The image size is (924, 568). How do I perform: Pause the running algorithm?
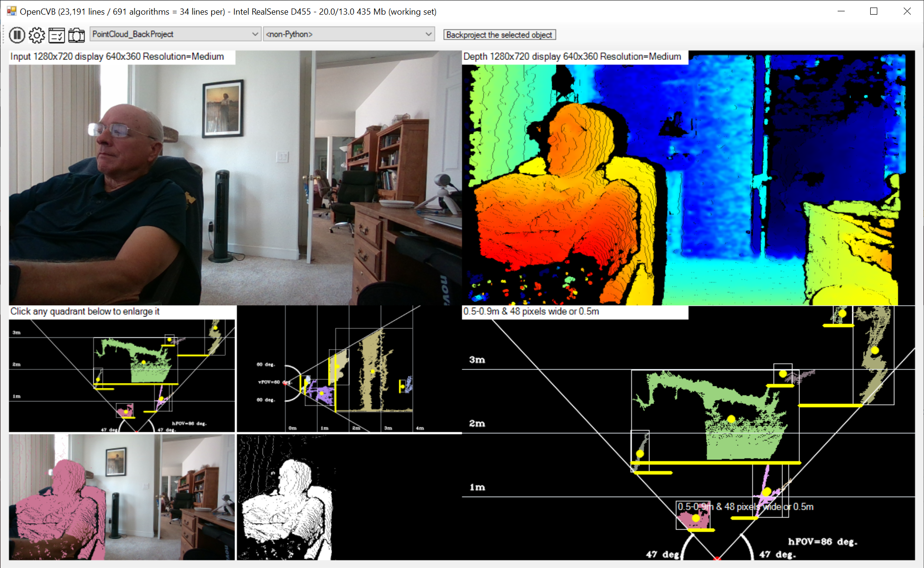(x=17, y=35)
